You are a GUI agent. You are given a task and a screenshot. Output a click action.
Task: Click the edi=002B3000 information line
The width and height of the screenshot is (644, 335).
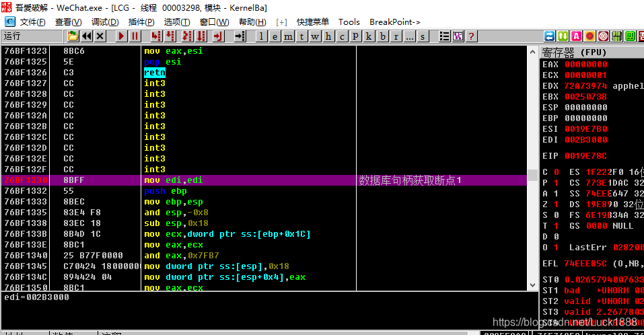click(x=36, y=297)
